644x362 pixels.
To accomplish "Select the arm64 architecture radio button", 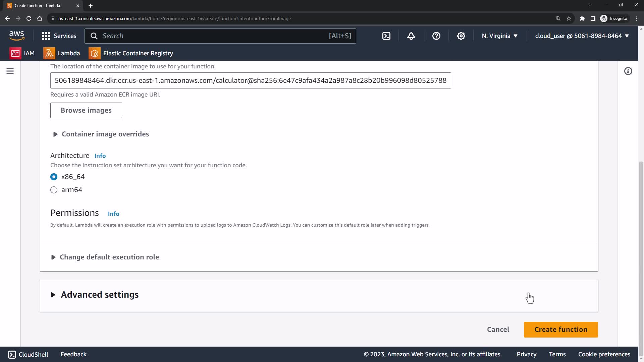I will 54,190.
